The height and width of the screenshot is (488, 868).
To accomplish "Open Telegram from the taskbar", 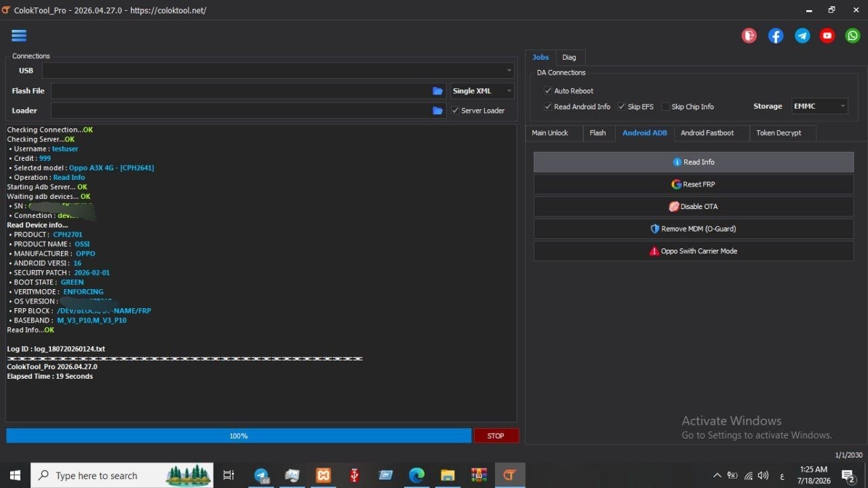I will [262, 475].
